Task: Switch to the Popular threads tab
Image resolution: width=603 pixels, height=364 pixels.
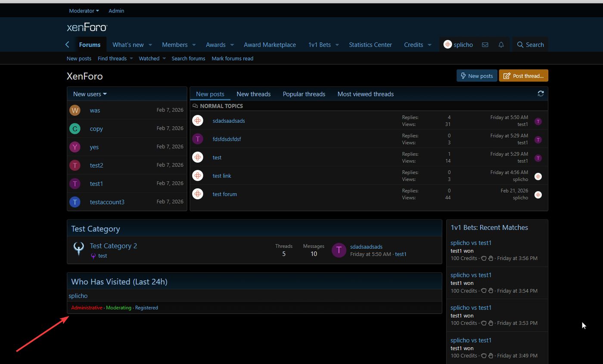Action: (304, 94)
